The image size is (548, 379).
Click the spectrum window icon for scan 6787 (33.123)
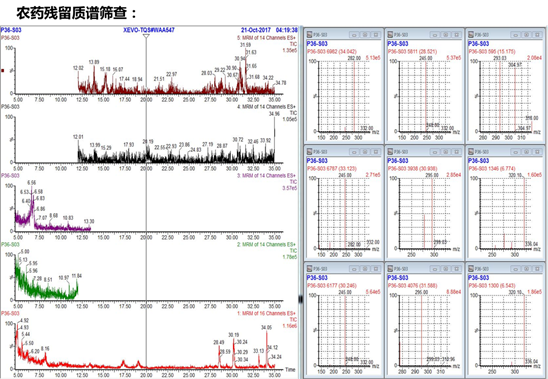pos(309,152)
